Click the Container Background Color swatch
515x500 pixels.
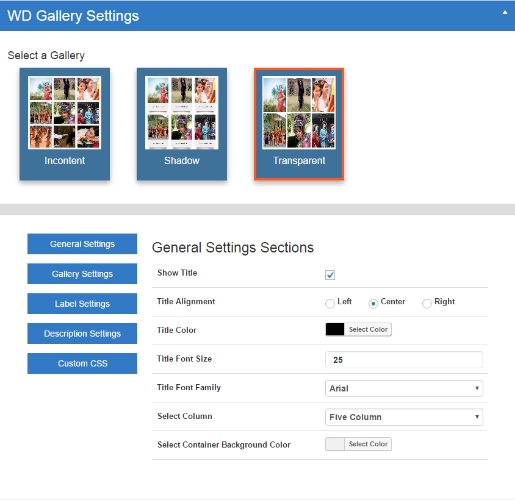(x=335, y=444)
